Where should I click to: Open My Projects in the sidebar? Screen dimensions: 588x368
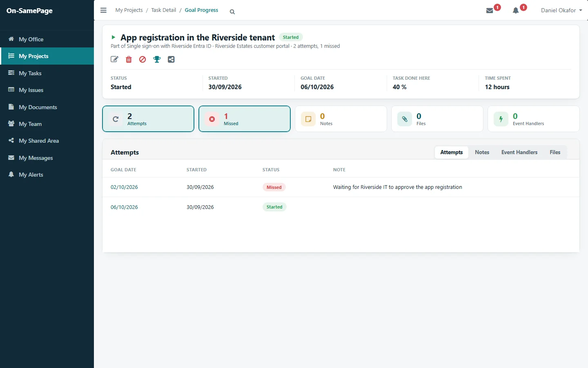[47, 56]
